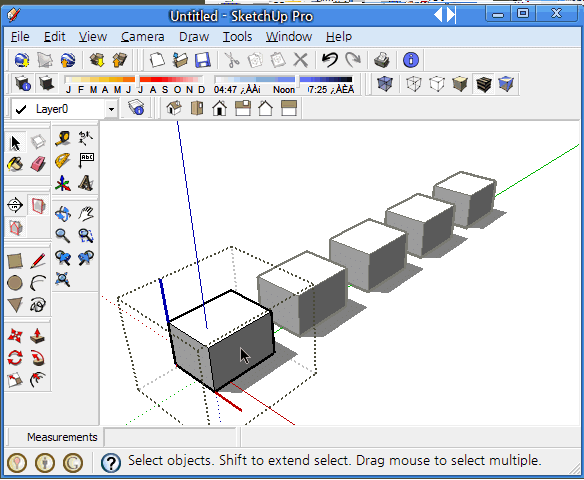This screenshot has width=584, height=480.
Task: Select the Text label tool
Action: pyautogui.click(x=86, y=161)
